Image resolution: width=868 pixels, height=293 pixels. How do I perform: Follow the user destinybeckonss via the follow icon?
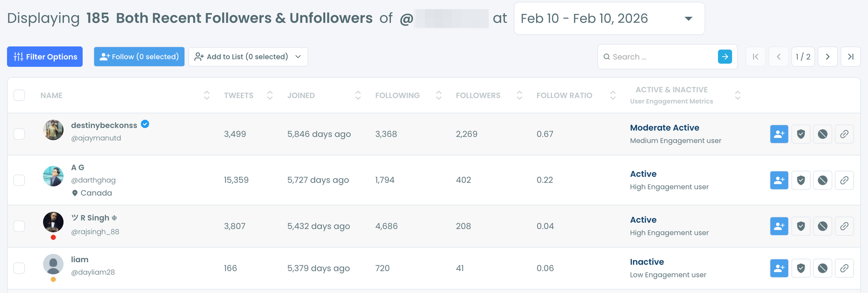tap(779, 134)
